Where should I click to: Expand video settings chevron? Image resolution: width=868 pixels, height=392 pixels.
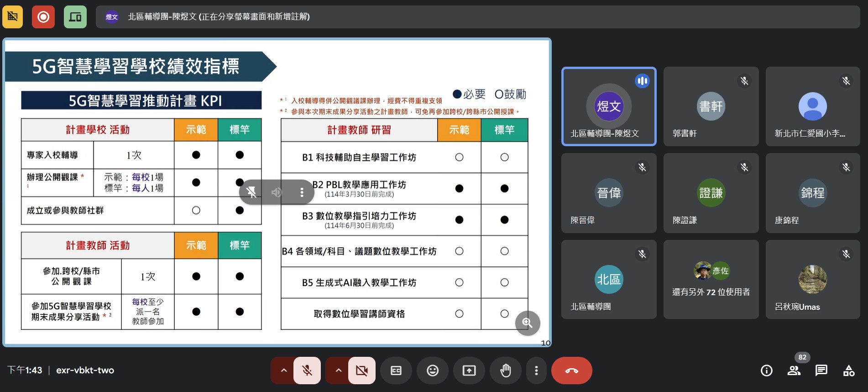point(338,371)
